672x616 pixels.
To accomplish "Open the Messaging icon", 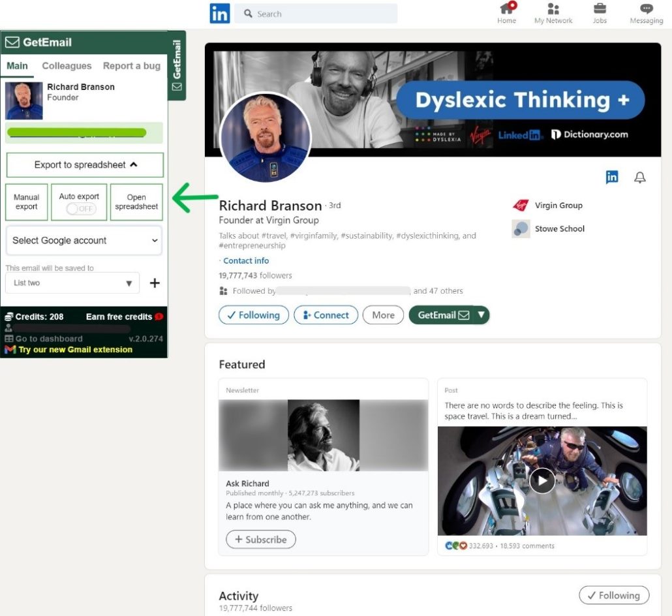I will [x=647, y=9].
